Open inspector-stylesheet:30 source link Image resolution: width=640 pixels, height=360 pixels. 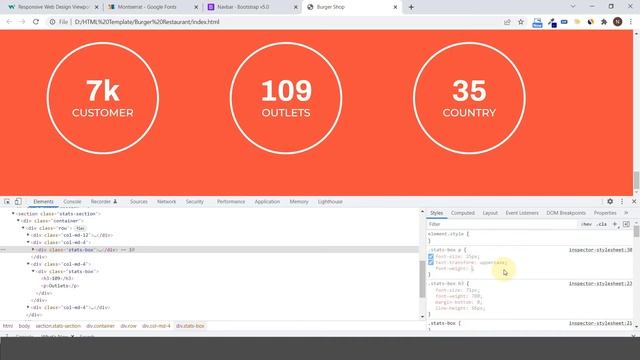[600, 250]
